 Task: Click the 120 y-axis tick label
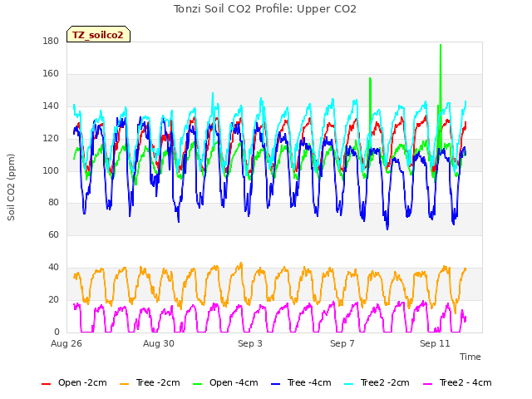click(x=51, y=139)
